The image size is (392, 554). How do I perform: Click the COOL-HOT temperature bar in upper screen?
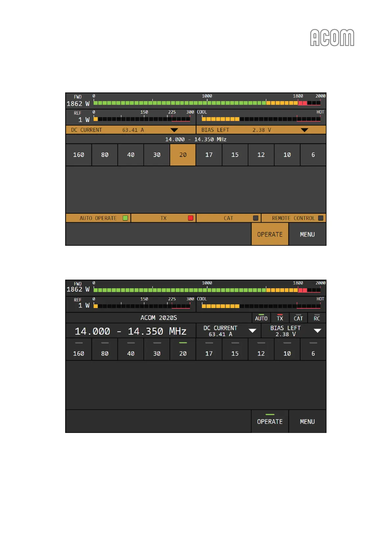click(x=261, y=119)
